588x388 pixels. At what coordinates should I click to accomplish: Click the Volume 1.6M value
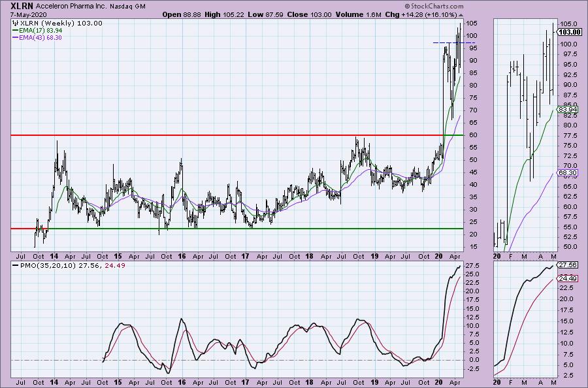[359, 14]
